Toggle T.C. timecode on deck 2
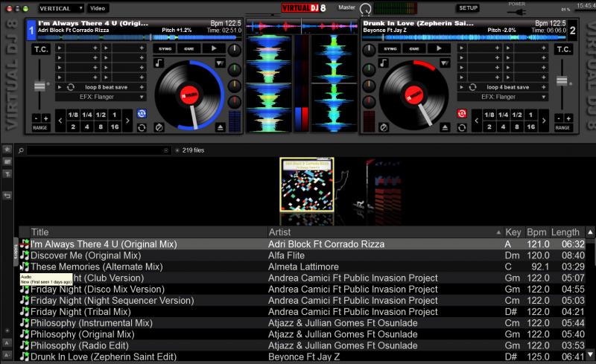 pos(563,49)
